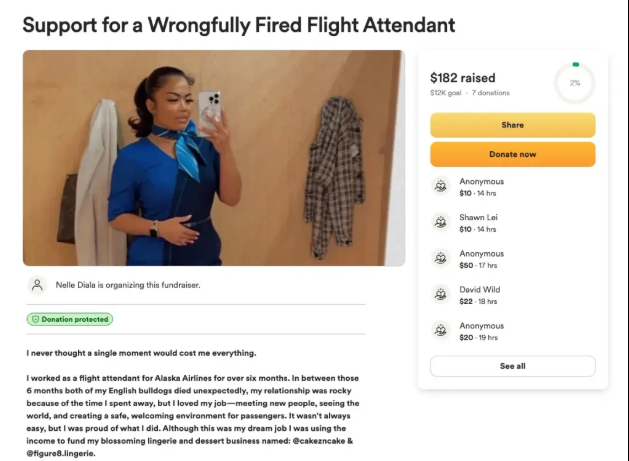Click the Shawn Lei donor name
Screen dimensions: 629x461
point(481,217)
